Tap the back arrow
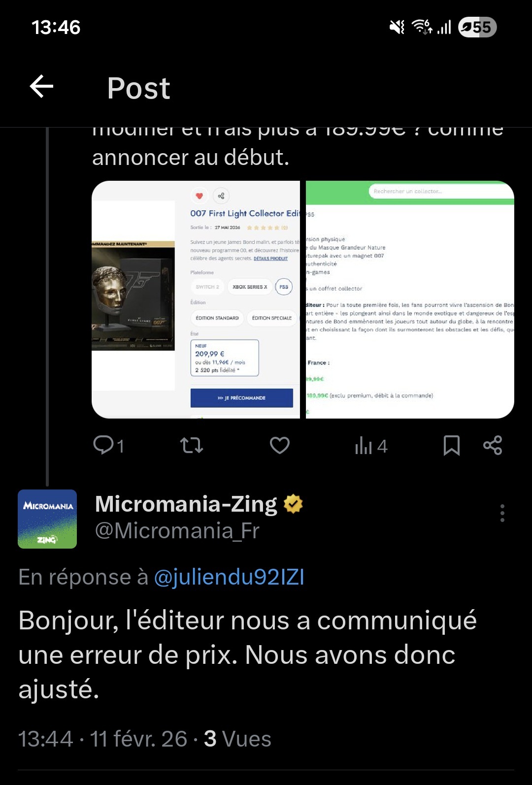The image size is (532, 785). pos(42,87)
